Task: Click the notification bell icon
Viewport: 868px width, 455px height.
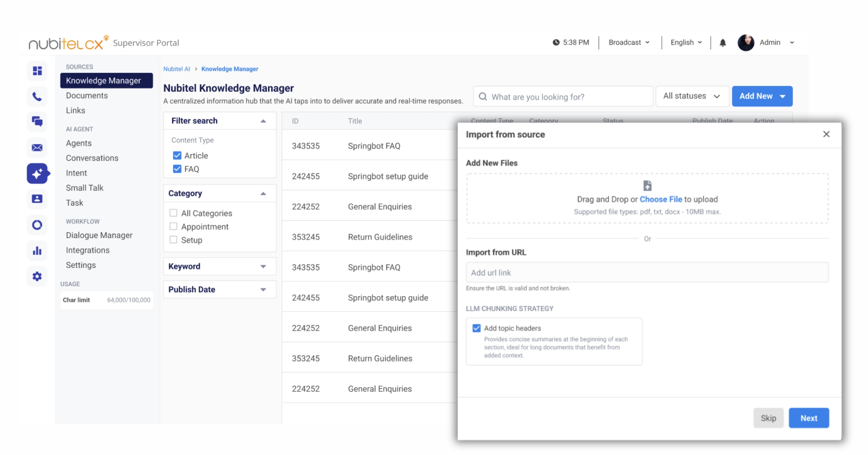Action: (723, 42)
